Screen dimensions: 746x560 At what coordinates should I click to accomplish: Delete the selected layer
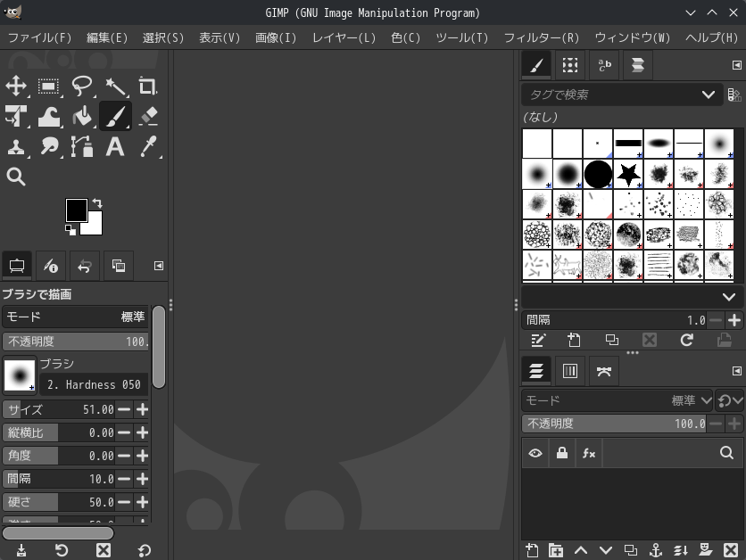pyautogui.click(x=730, y=550)
